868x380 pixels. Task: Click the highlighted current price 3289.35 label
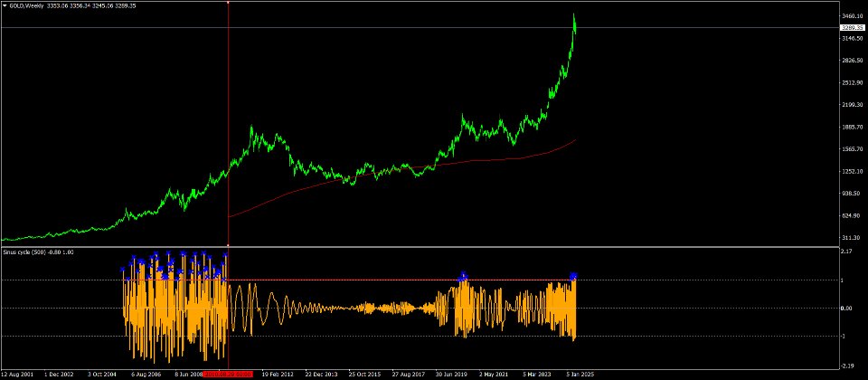pyautogui.click(x=852, y=27)
